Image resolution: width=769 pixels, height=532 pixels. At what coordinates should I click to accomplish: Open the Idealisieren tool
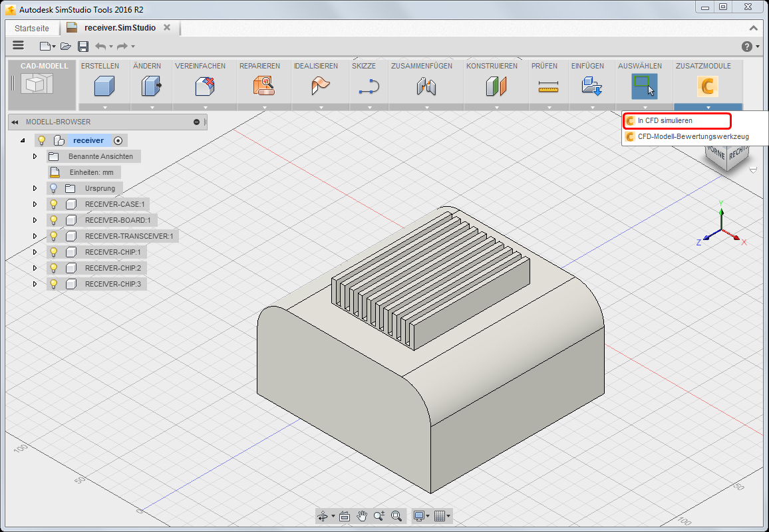click(320, 86)
